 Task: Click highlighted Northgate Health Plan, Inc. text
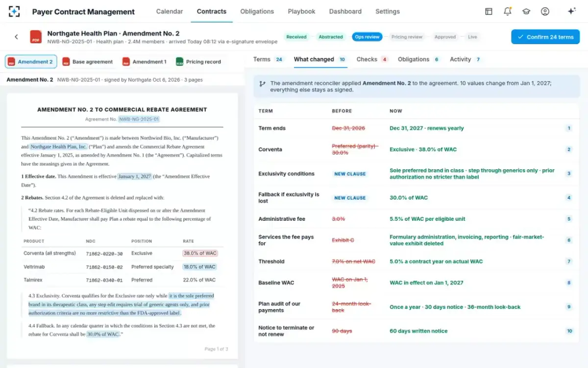pyautogui.click(x=59, y=147)
